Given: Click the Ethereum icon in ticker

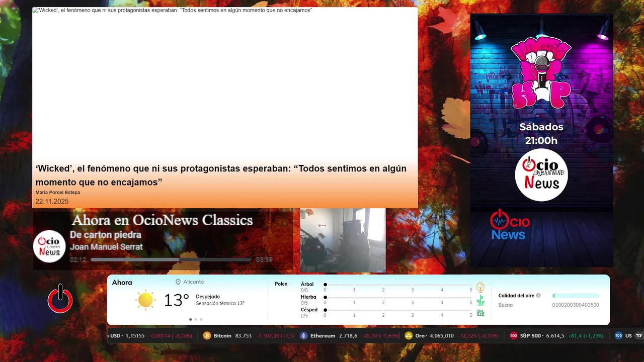Looking at the screenshot, I should (x=303, y=336).
